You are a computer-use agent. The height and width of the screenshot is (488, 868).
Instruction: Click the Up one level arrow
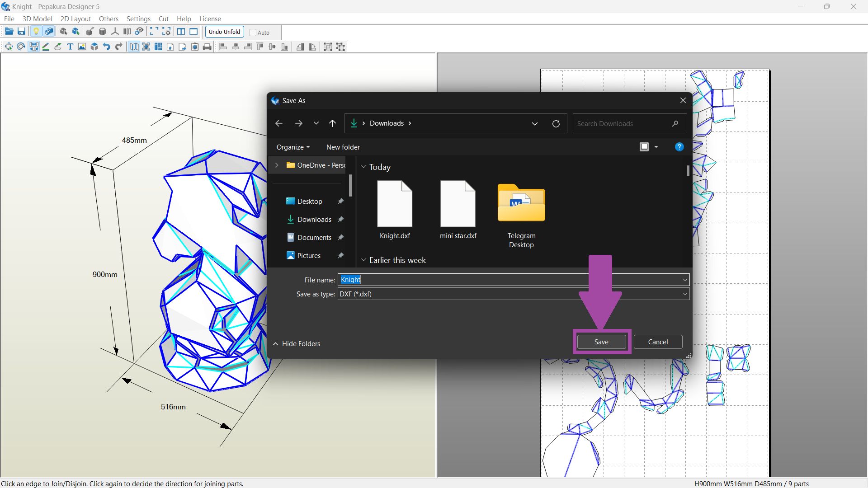332,123
